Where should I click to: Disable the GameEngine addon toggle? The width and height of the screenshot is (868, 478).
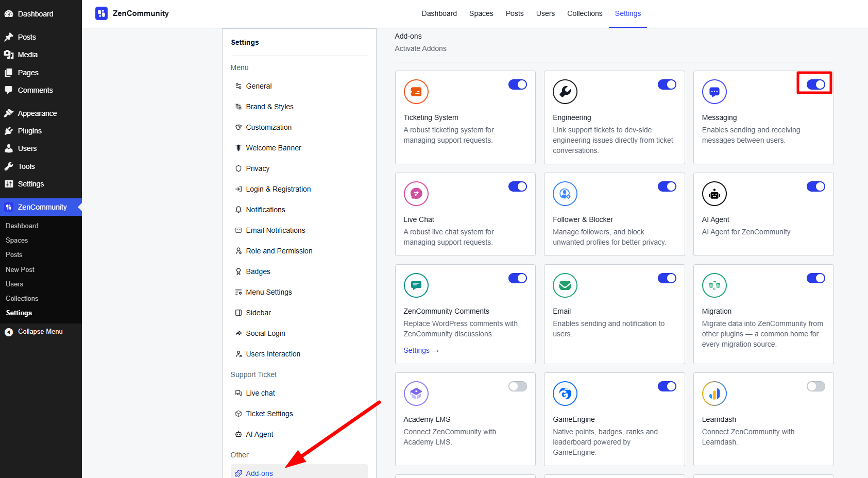tap(667, 386)
